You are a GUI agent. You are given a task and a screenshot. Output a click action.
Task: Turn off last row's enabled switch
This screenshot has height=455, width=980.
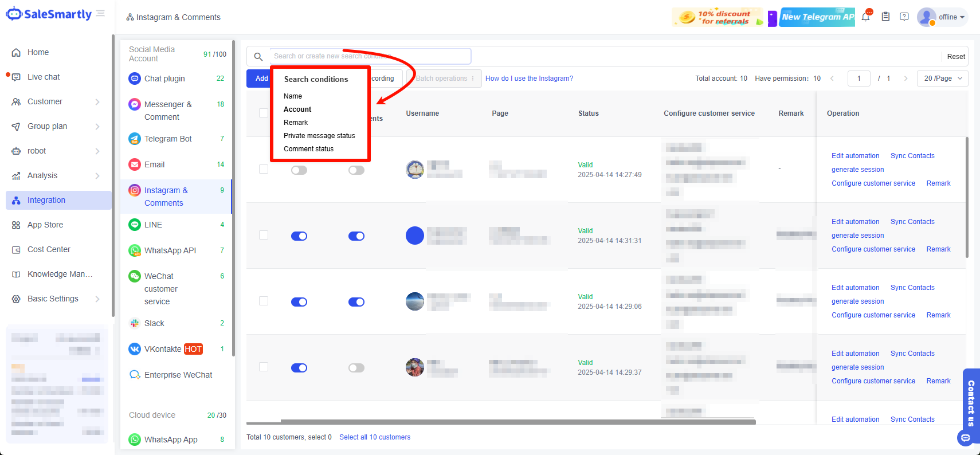pos(299,368)
